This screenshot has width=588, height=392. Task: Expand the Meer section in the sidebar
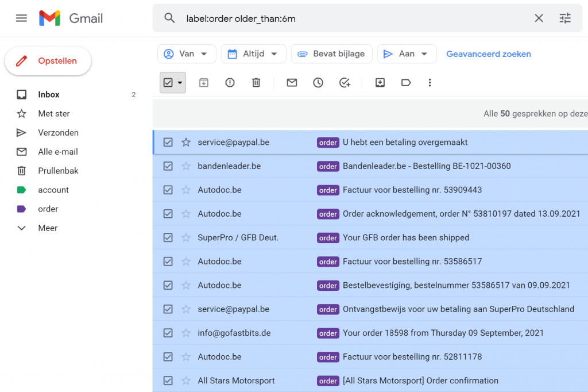pyautogui.click(x=48, y=228)
